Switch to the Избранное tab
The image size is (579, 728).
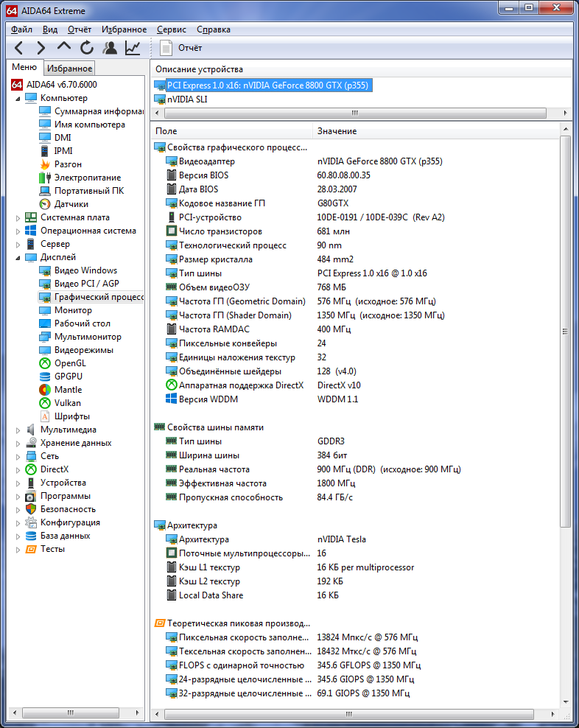[x=70, y=69]
